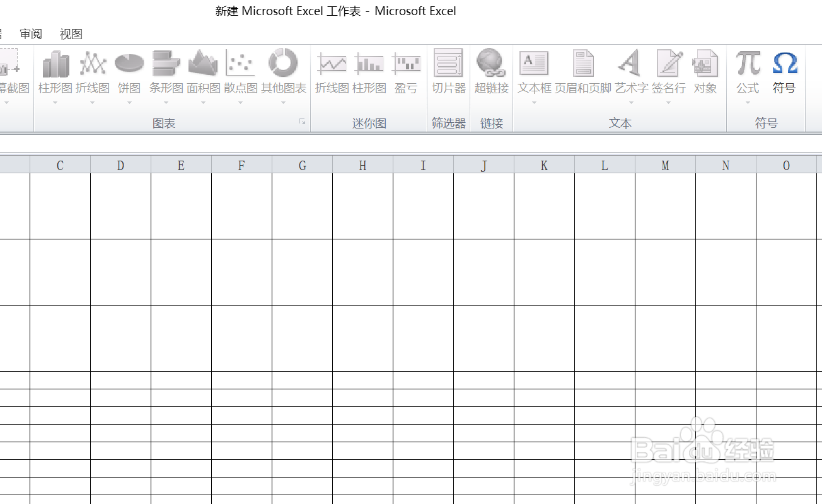Switch to the Review (审阅) tab

[31, 34]
